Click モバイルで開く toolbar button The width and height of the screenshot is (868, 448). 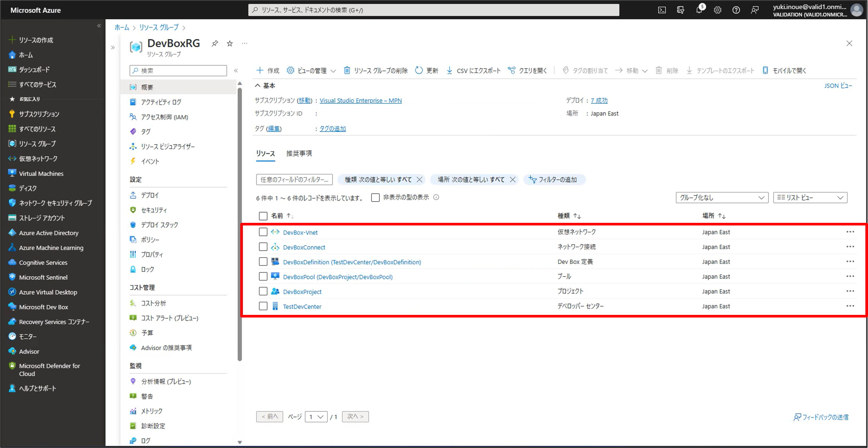point(784,70)
